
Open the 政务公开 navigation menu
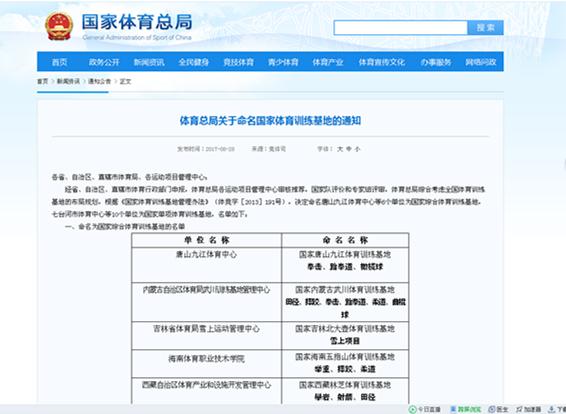pos(104,62)
